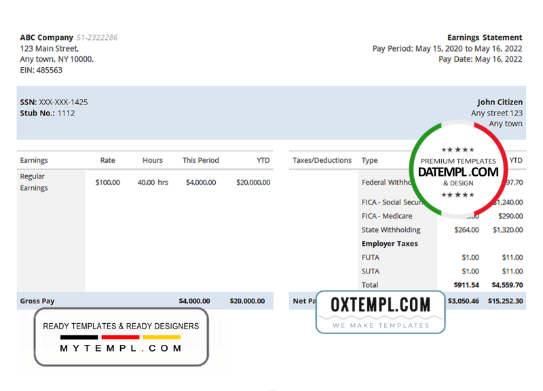Viewport: 543px width, 391px height.
Task: Select the FUTA tax row label
Action: point(370,258)
